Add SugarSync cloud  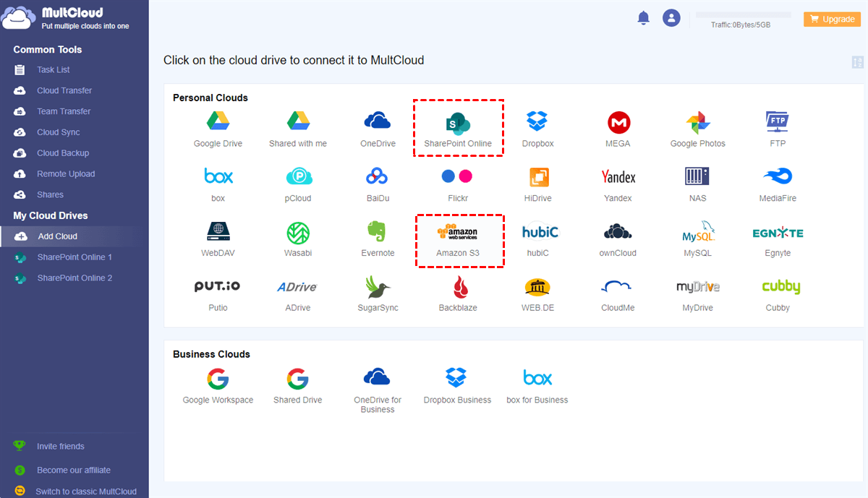point(378,293)
